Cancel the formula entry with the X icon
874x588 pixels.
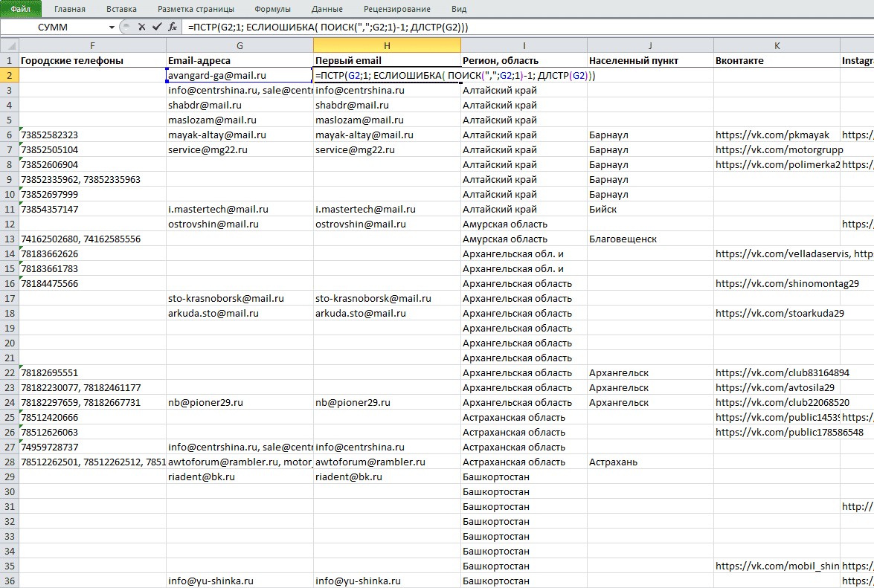(x=141, y=27)
